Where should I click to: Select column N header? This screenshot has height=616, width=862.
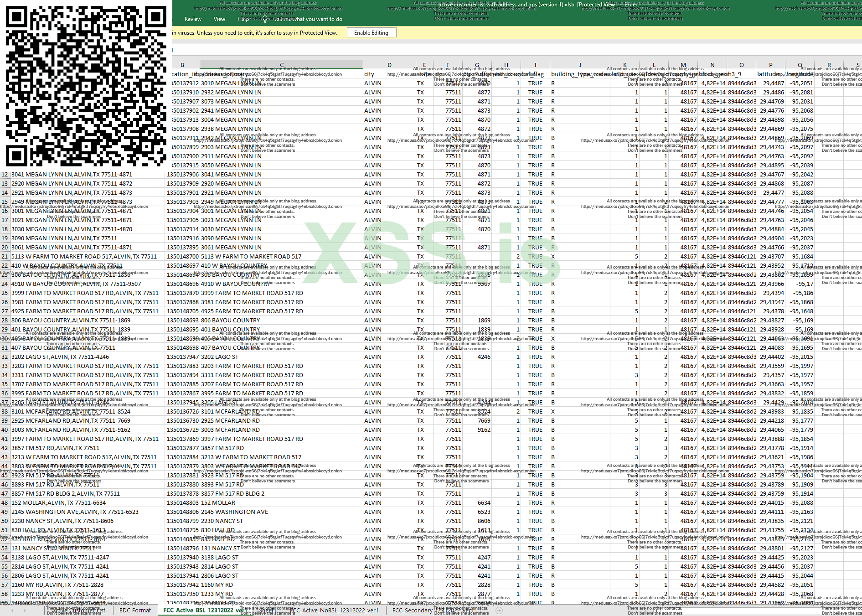[x=712, y=65]
